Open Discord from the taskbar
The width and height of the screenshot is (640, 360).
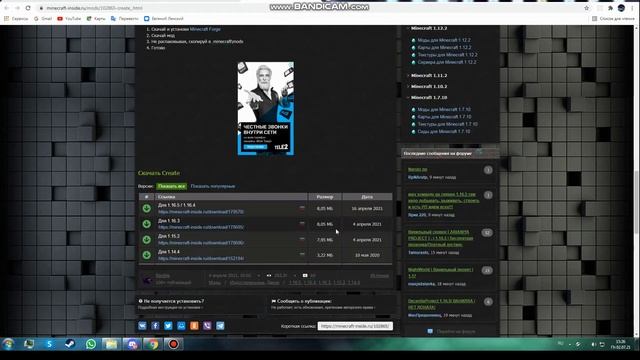coord(132,344)
